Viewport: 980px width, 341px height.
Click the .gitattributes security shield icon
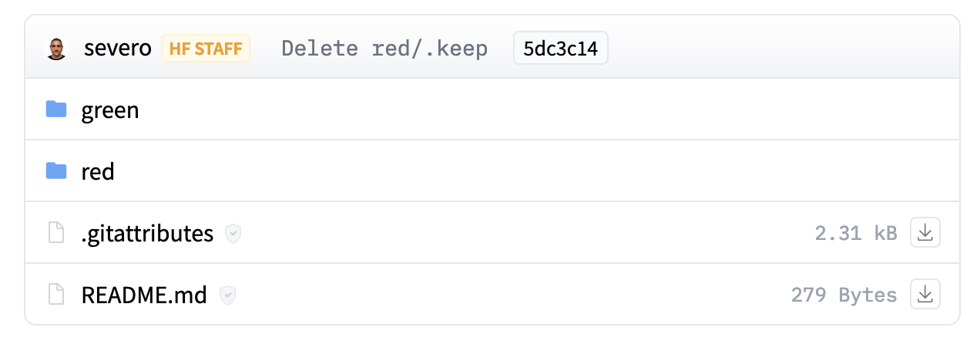click(233, 234)
